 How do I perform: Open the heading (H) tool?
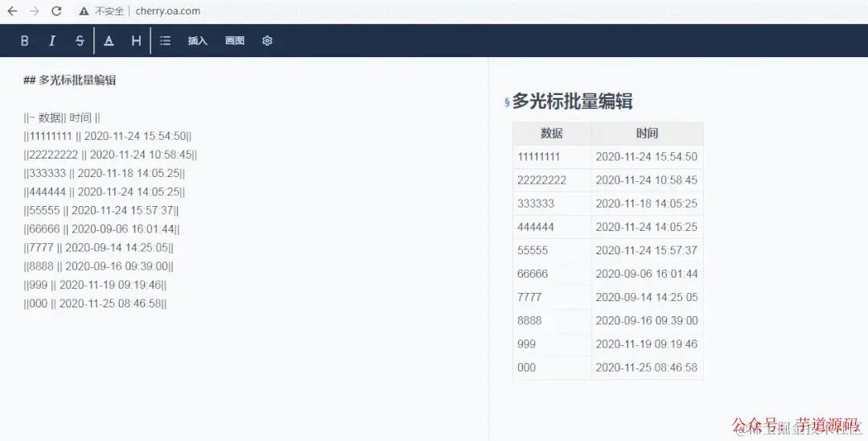point(136,40)
